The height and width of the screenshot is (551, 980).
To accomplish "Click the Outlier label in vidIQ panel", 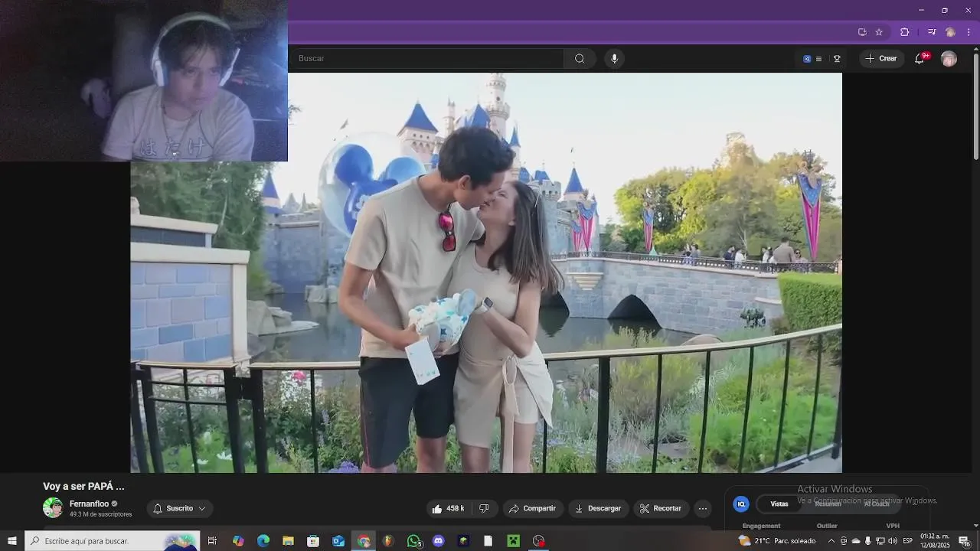I will pyautogui.click(x=827, y=526).
